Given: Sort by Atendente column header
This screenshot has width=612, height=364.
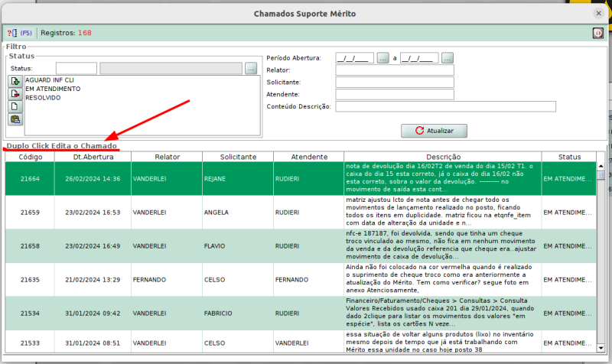Looking at the screenshot, I should tap(309, 157).
